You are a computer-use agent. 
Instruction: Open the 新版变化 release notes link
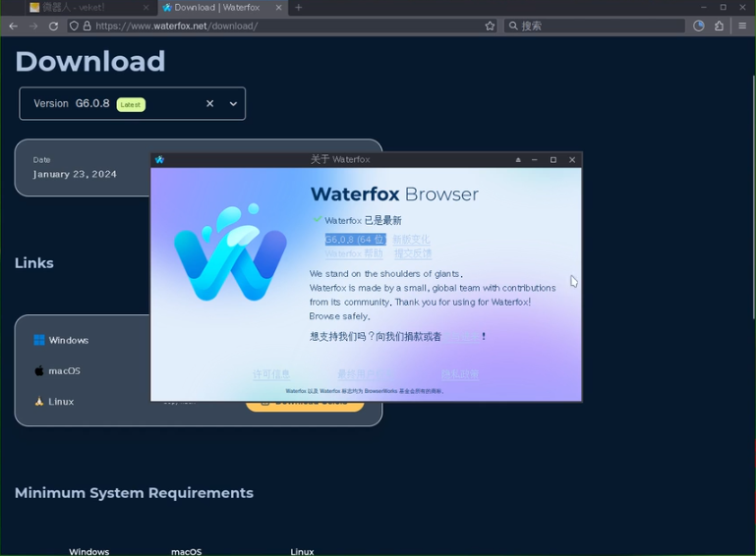[411, 240]
